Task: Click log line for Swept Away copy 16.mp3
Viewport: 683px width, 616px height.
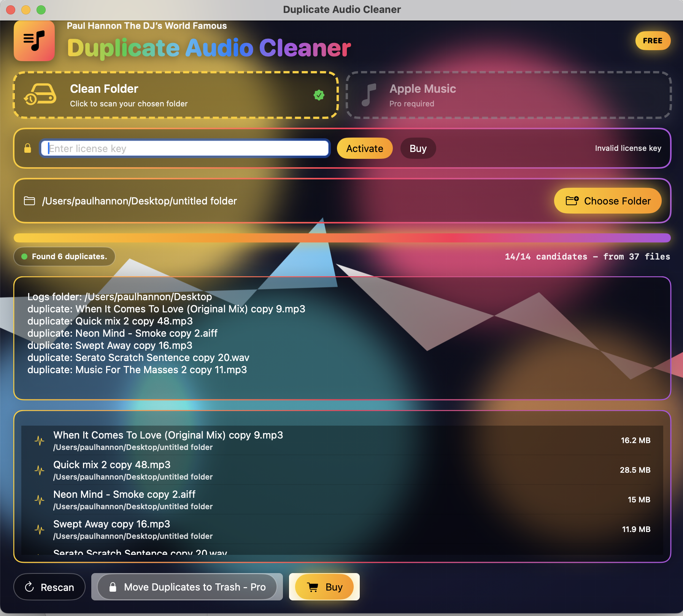Action: pyautogui.click(x=110, y=345)
